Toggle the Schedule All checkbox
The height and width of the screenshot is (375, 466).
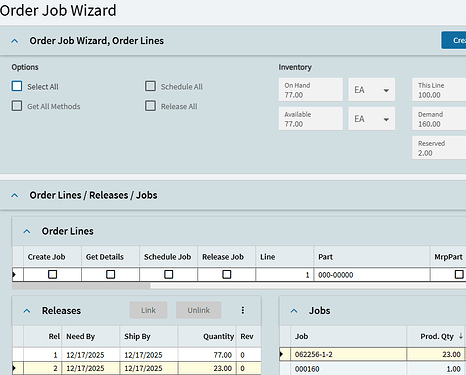point(150,86)
